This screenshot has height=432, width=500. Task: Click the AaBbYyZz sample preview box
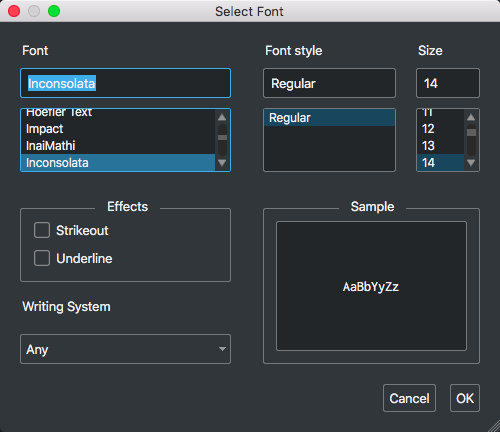click(371, 286)
